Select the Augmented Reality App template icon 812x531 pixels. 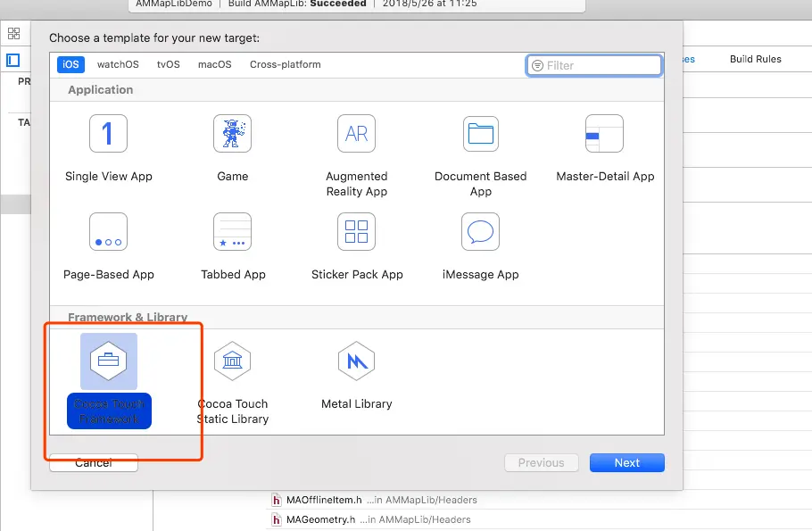pos(356,133)
